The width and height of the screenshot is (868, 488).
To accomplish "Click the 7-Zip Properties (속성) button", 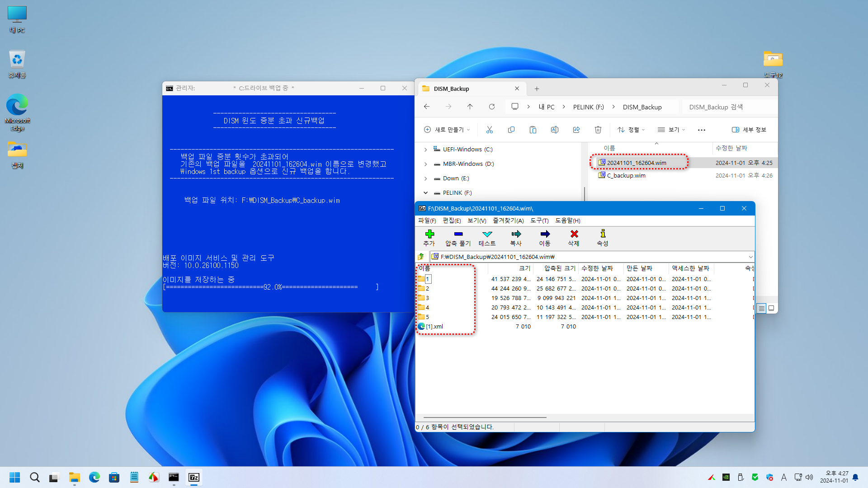I will click(x=603, y=238).
